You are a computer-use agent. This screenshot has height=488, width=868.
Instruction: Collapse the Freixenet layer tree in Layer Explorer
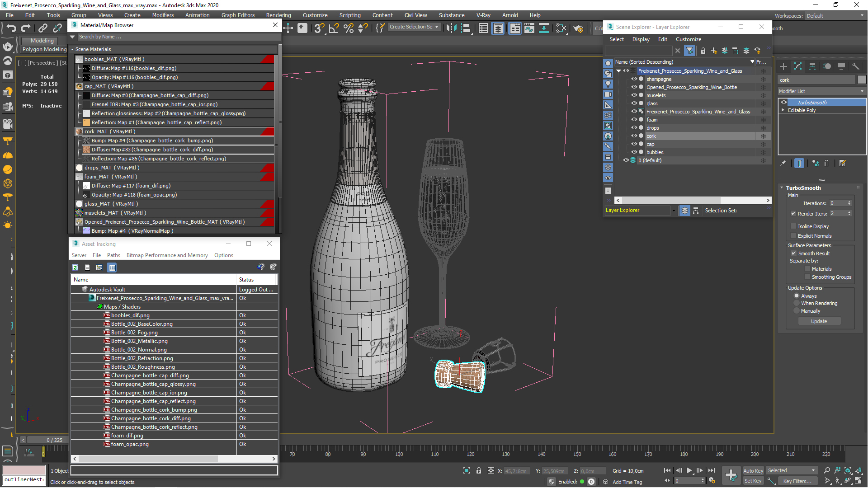click(618, 71)
